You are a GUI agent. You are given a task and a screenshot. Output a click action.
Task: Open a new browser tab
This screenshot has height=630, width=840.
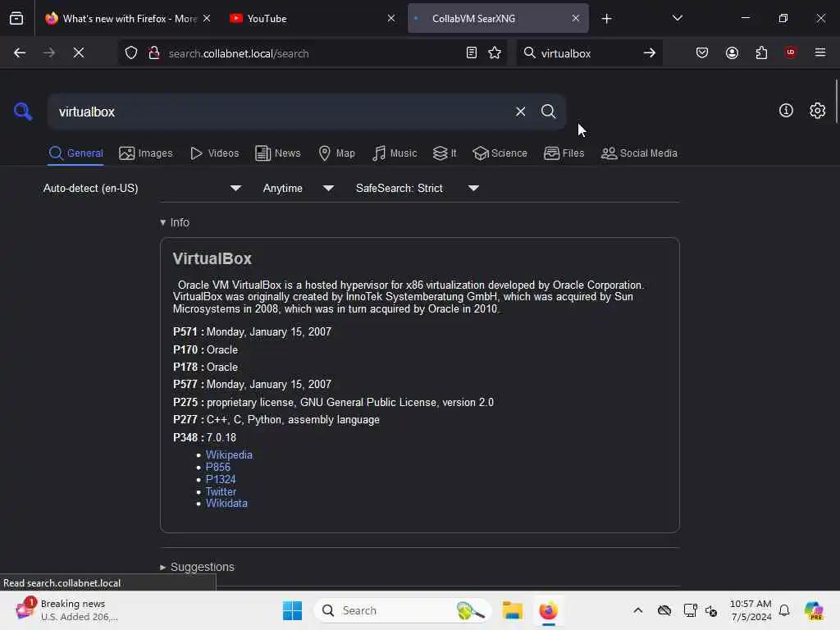click(x=606, y=19)
